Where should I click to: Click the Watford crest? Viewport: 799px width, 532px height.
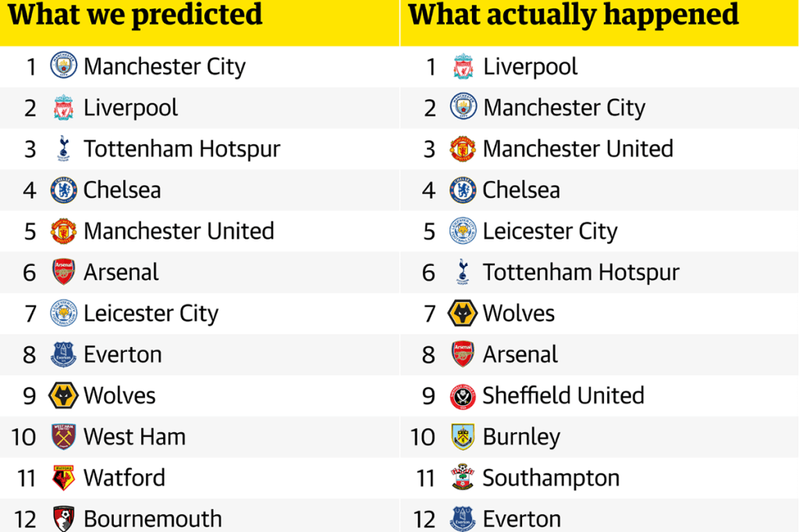(x=63, y=477)
